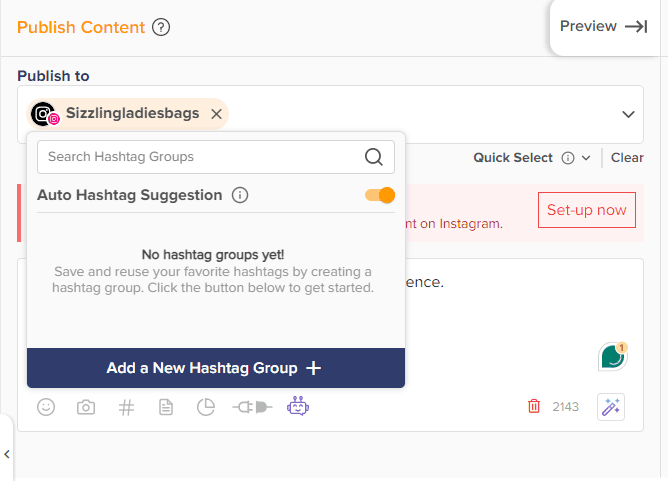Toggle Auto Hashtag Suggestion switch off

[x=380, y=195]
